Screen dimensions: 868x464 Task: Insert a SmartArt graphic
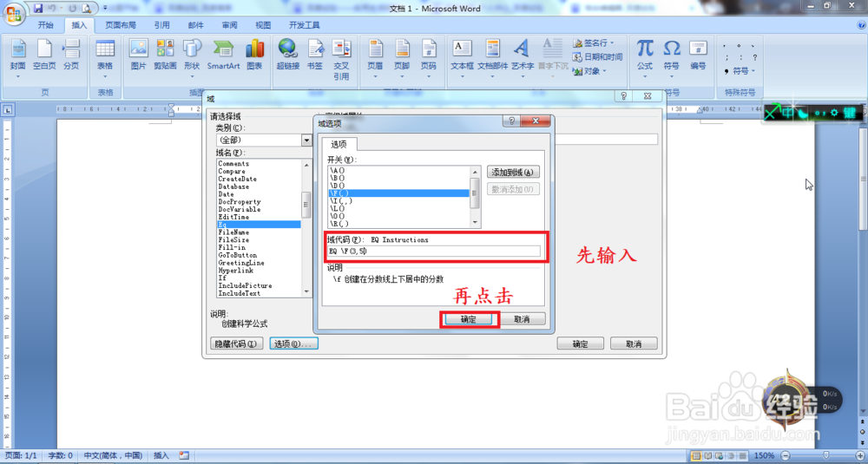[224, 56]
